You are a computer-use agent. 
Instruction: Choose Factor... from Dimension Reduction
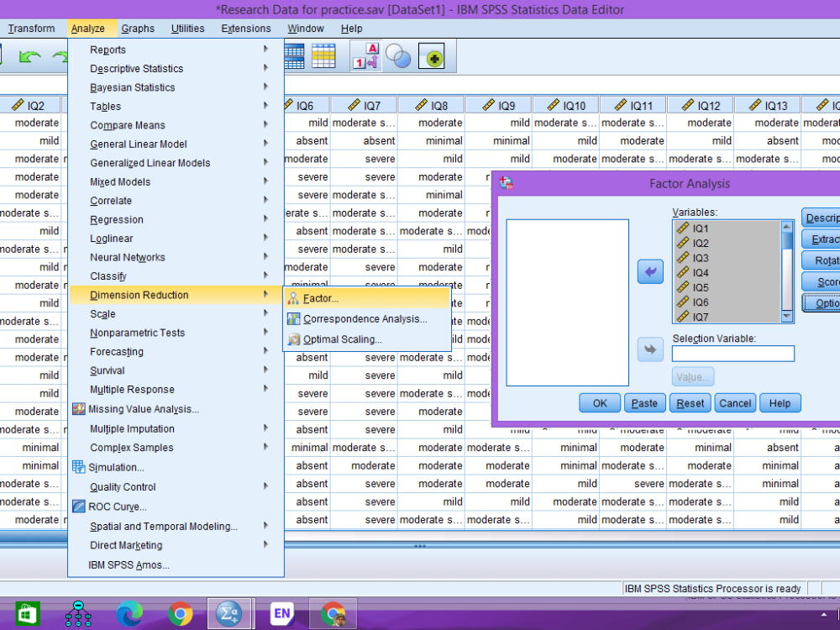pyautogui.click(x=368, y=298)
